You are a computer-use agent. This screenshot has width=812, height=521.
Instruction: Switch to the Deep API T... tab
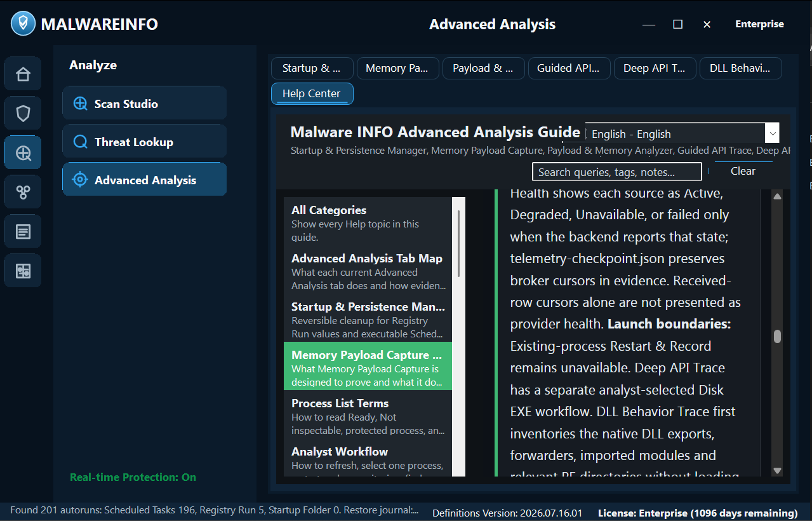pyautogui.click(x=655, y=68)
